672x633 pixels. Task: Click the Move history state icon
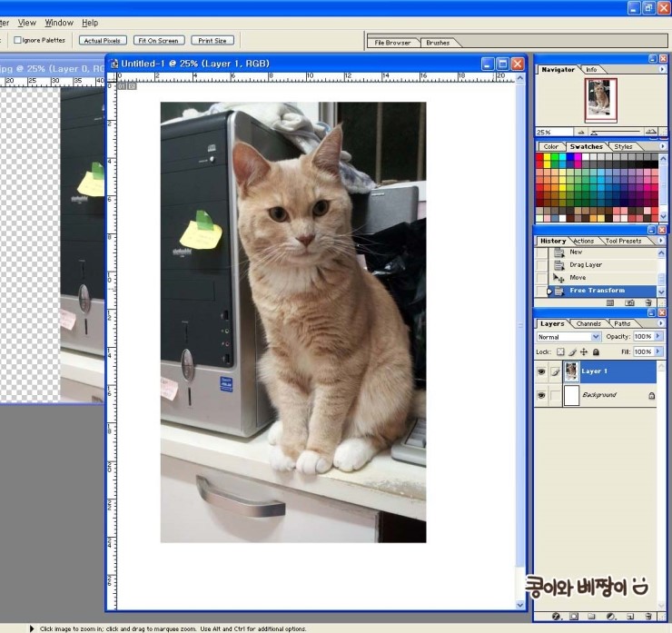click(x=558, y=278)
